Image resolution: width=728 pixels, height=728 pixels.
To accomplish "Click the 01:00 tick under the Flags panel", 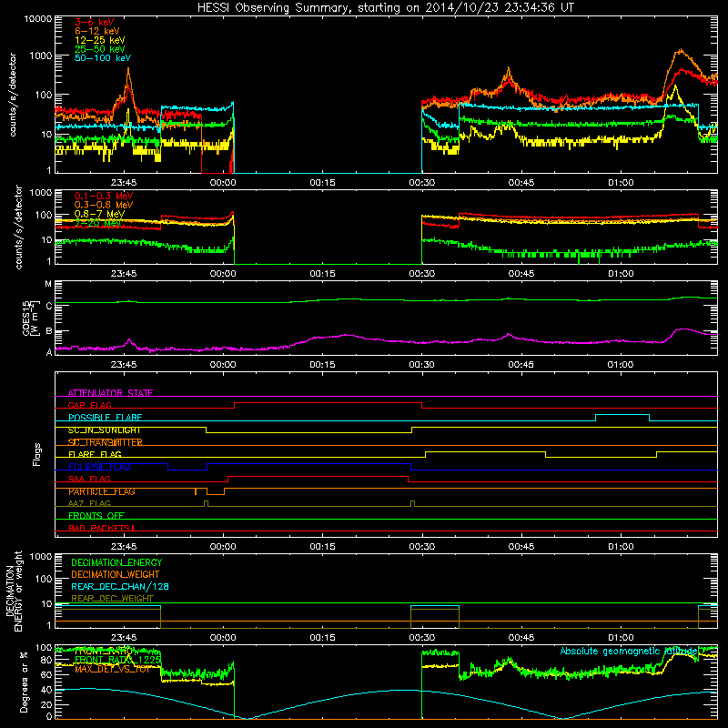I will pos(621,547).
